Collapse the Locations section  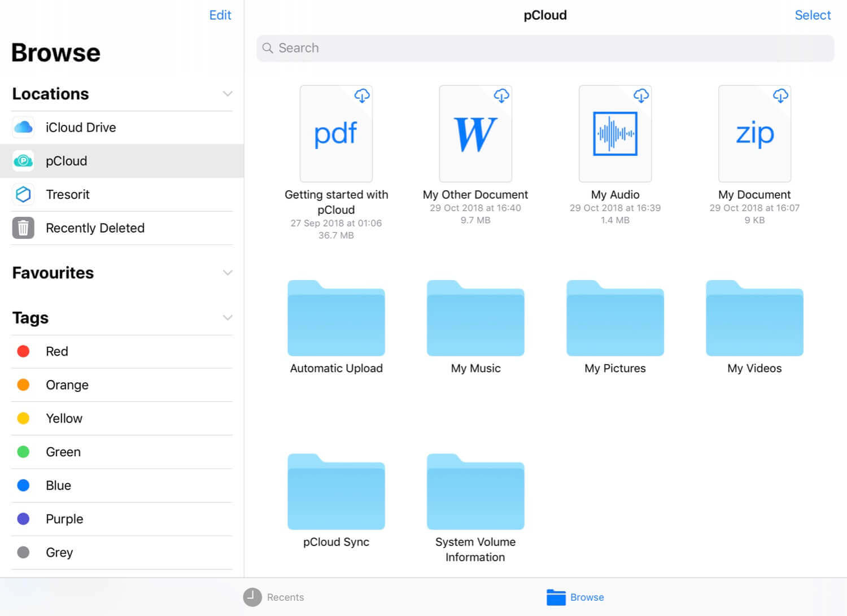click(x=228, y=94)
